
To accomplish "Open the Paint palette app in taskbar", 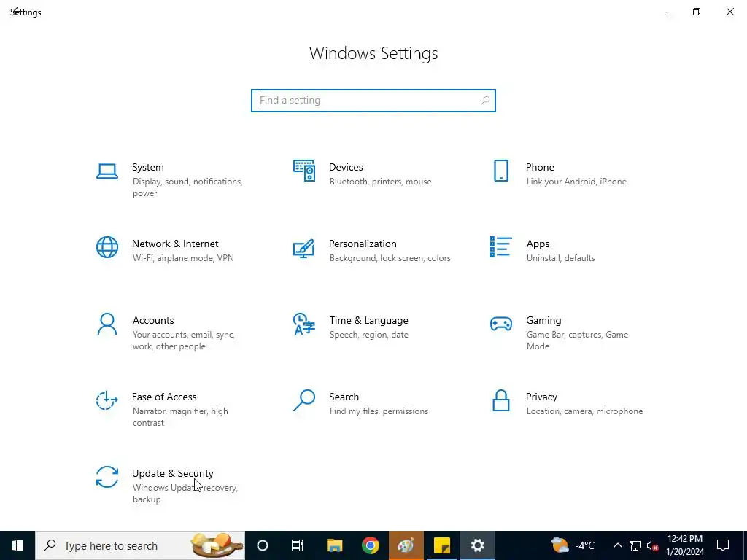I will pos(406,545).
